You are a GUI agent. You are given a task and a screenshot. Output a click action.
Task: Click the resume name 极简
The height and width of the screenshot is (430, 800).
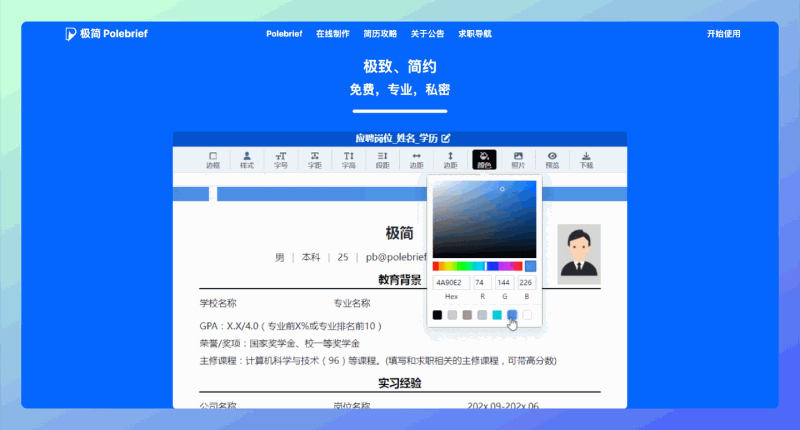(x=399, y=234)
